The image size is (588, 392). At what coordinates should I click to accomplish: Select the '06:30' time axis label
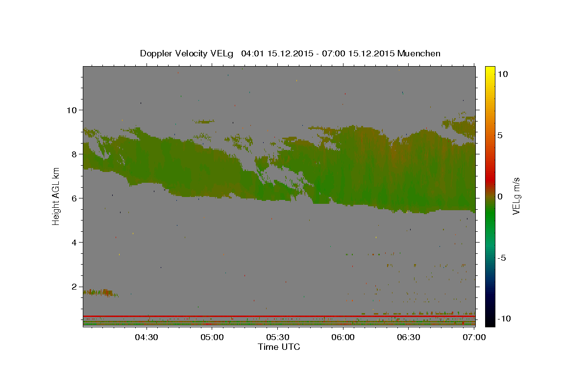pyautogui.click(x=409, y=337)
